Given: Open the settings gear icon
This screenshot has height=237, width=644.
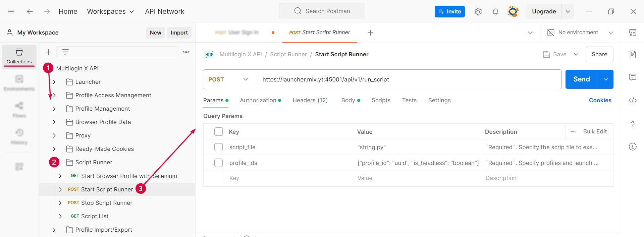Looking at the screenshot, I should click(478, 11).
